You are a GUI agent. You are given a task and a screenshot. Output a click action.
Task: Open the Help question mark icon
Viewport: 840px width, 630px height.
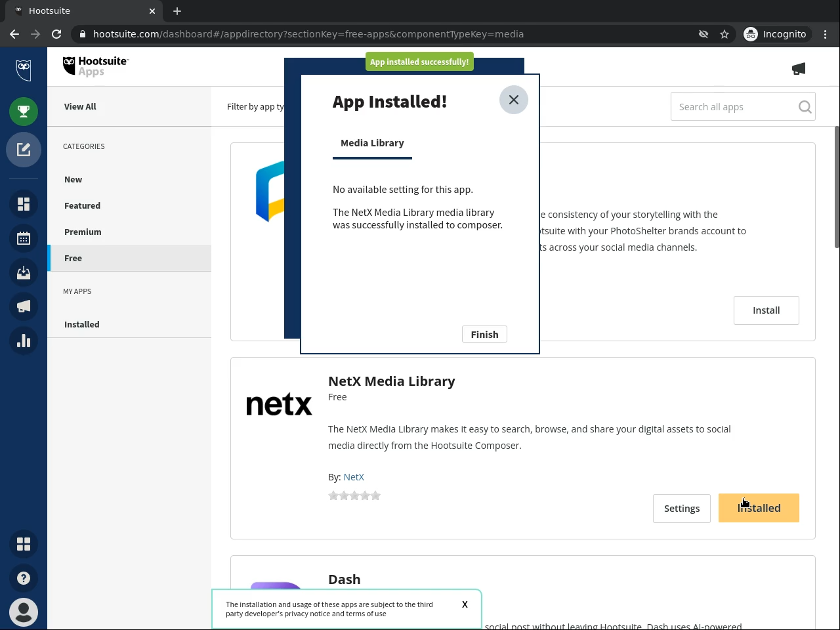click(x=24, y=578)
